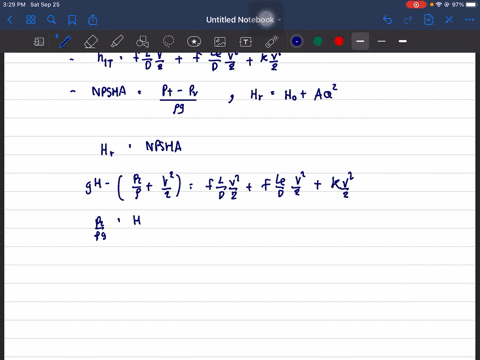Select the laser pointer tool

click(271, 42)
